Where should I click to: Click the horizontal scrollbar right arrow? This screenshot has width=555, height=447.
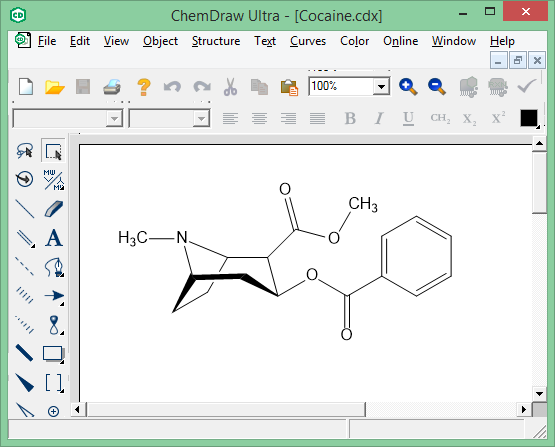[x=524, y=410]
